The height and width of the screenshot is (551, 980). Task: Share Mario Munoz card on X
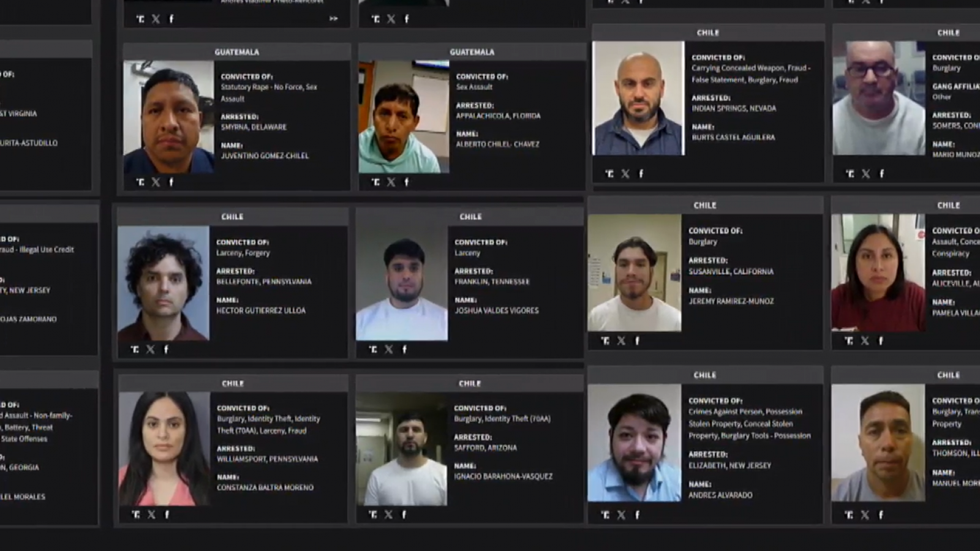click(x=866, y=174)
